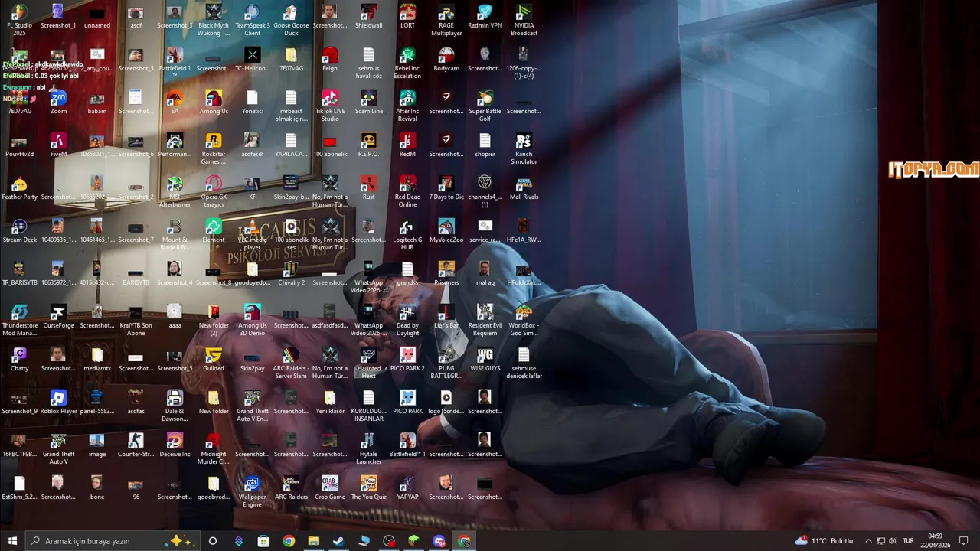Open the notification center button
The height and width of the screenshot is (551, 980).
click(x=964, y=541)
